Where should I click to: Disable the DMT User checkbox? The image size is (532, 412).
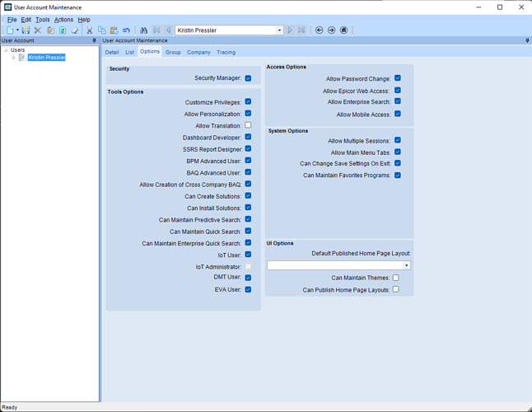coord(248,278)
